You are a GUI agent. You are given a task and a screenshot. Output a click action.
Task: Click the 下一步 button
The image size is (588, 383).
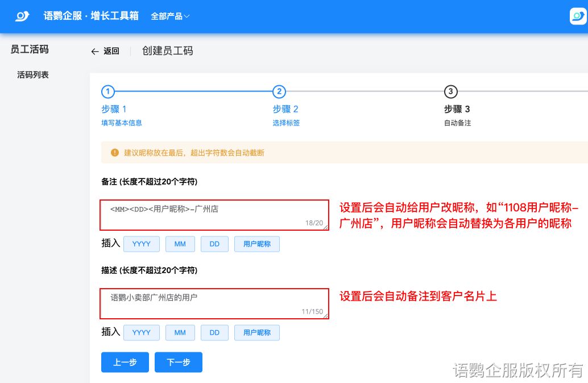click(x=179, y=362)
